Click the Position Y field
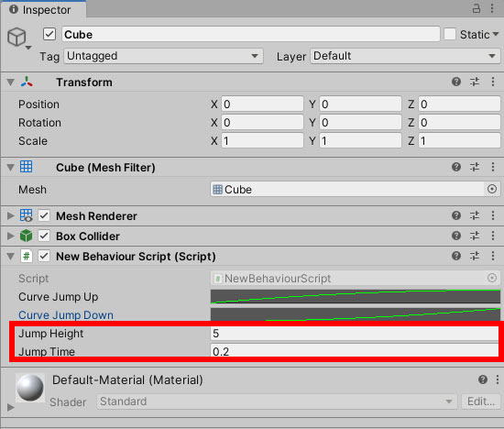Viewport: 504px width, 429px height. [360, 104]
